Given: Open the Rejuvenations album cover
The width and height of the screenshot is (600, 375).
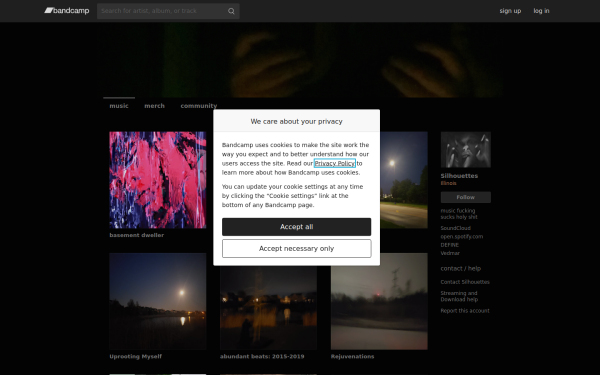Looking at the screenshot, I should point(379,301).
